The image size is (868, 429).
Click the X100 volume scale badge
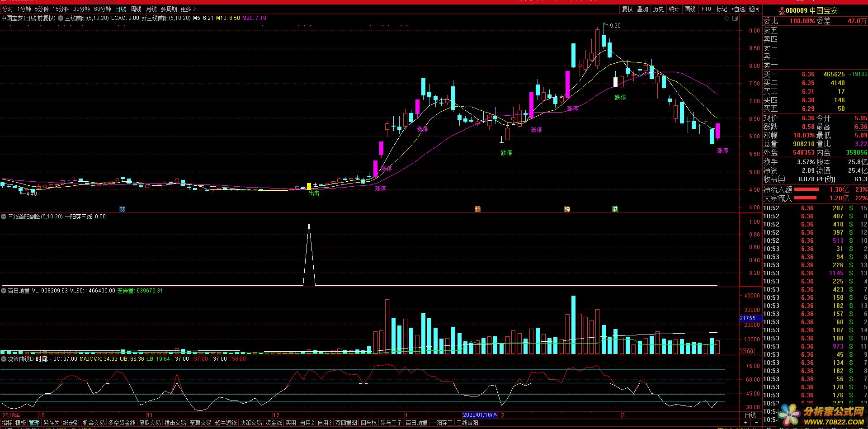tap(747, 351)
